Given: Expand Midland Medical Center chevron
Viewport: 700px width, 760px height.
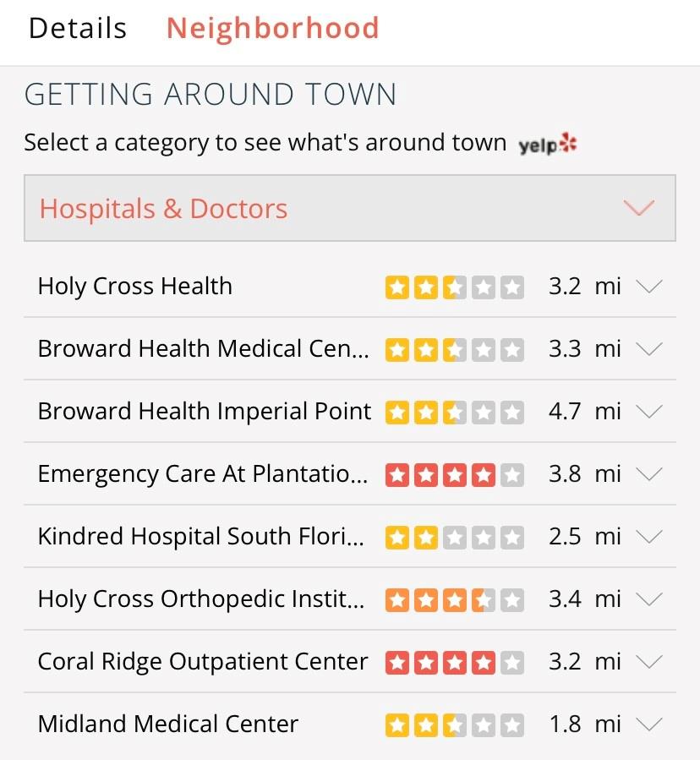Looking at the screenshot, I should click(x=649, y=724).
